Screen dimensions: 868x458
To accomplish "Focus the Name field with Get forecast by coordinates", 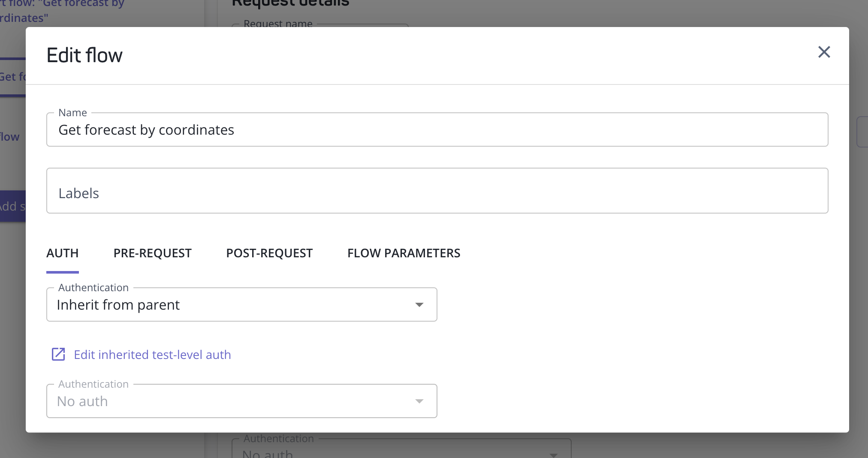I will click(437, 130).
